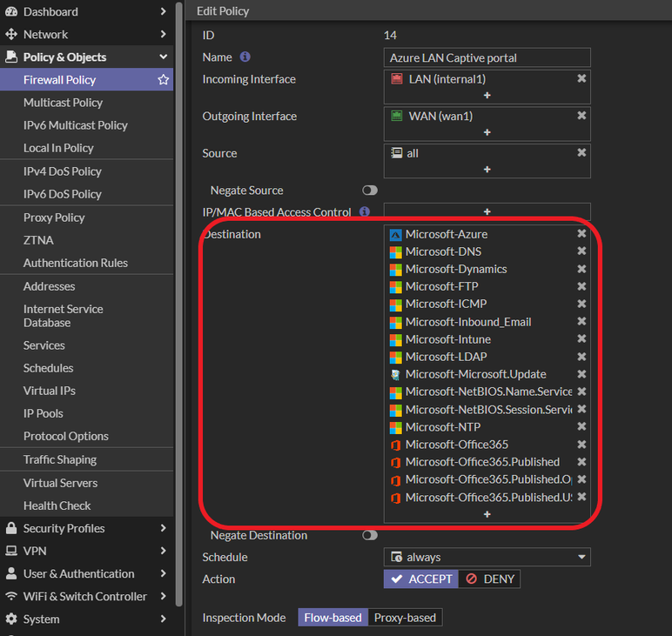Screen dimensions: 672x636
Task: Click the Dashboard gauge icon
Action: point(11,11)
